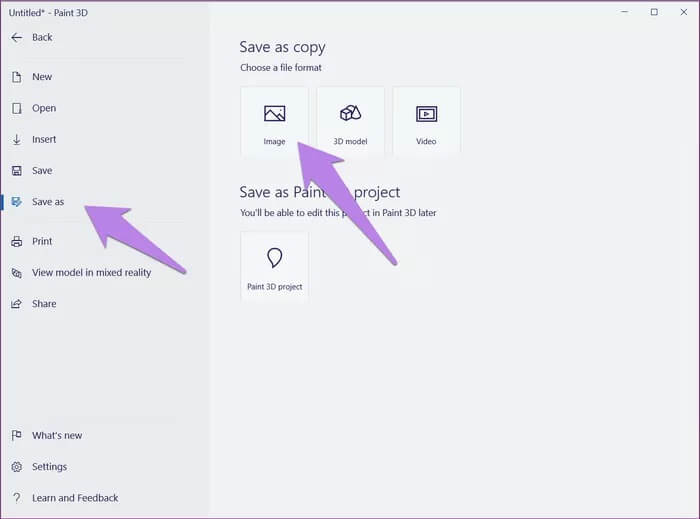Screen dimensions: 700x519
Task: Click the Back arrow icon
Action: [17, 37]
